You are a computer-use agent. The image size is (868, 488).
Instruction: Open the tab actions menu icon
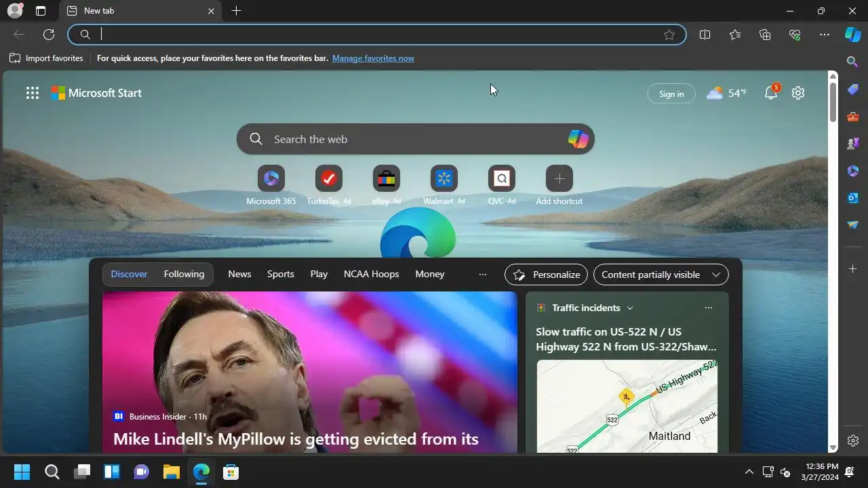click(41, 11)
